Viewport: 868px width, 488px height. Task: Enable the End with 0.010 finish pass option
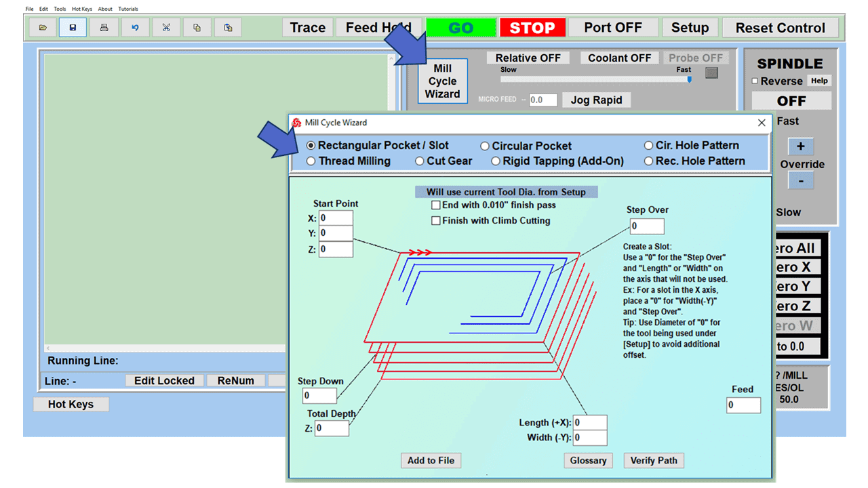[x=437, y=205]
